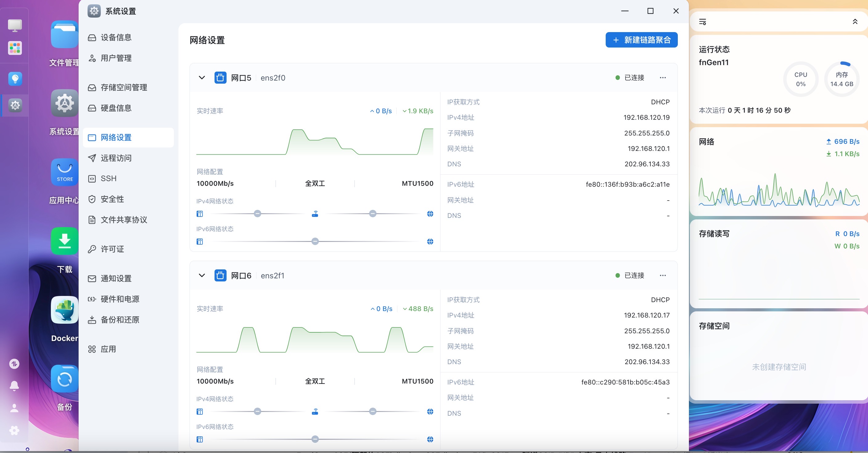The width and height of the screenshot is (868, 453).
Task: Click widget panel settings filter icon
Action: pyautogui.click(x=702, y=22)
